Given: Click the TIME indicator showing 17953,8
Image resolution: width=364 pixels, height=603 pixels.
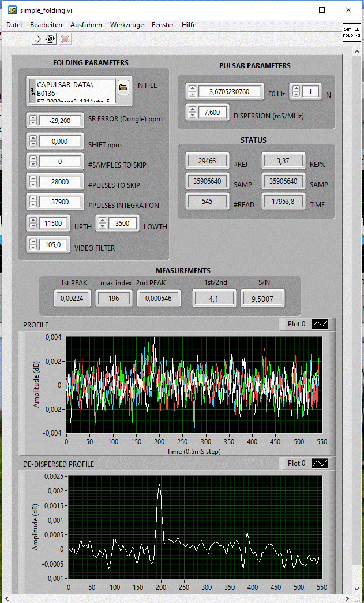Looking at the screenshot, I should pos(283,201).
